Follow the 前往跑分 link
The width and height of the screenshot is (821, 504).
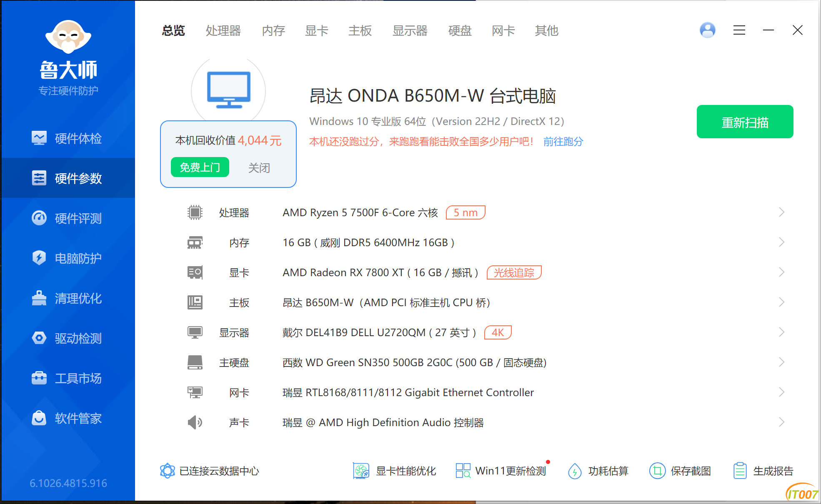563,142
